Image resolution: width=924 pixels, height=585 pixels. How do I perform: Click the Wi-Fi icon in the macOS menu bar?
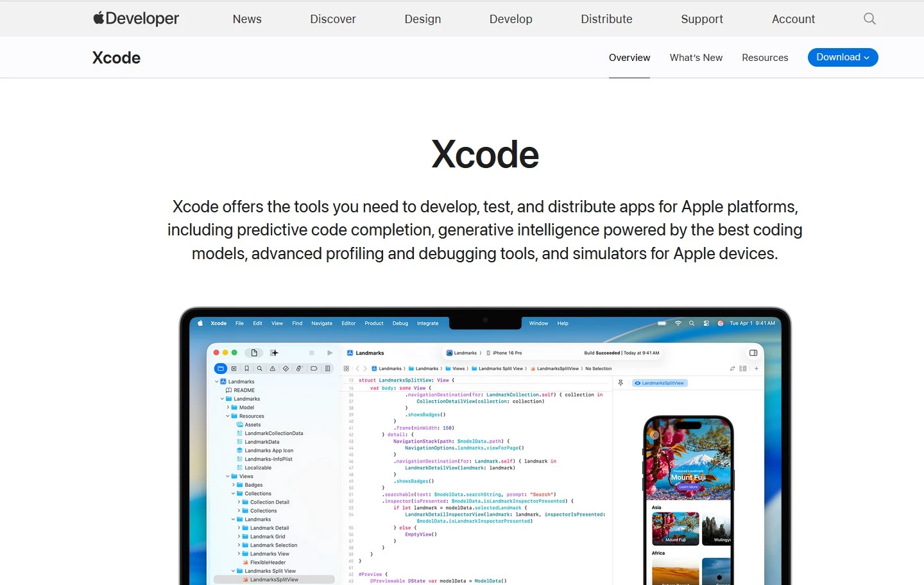tap(678, 323)
